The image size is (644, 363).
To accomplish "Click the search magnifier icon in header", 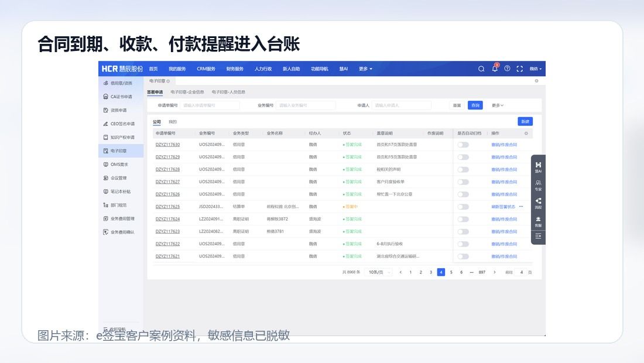I will coord(481,69).
